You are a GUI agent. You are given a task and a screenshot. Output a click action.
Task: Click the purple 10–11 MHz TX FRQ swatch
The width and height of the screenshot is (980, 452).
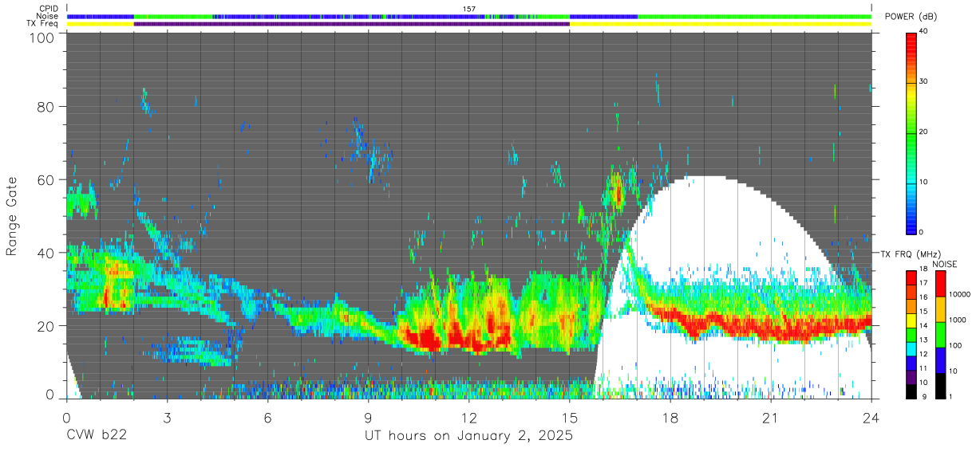[911, 375]
